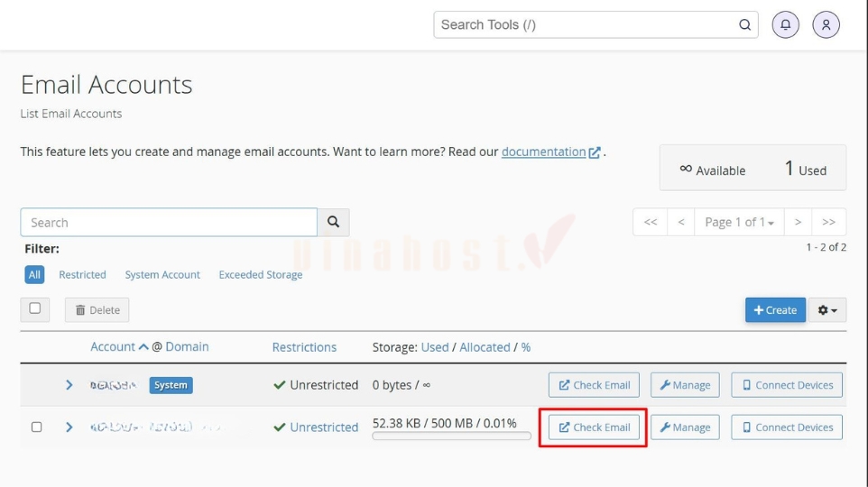Click Check Email for the 500 MB account

(594, 427)
